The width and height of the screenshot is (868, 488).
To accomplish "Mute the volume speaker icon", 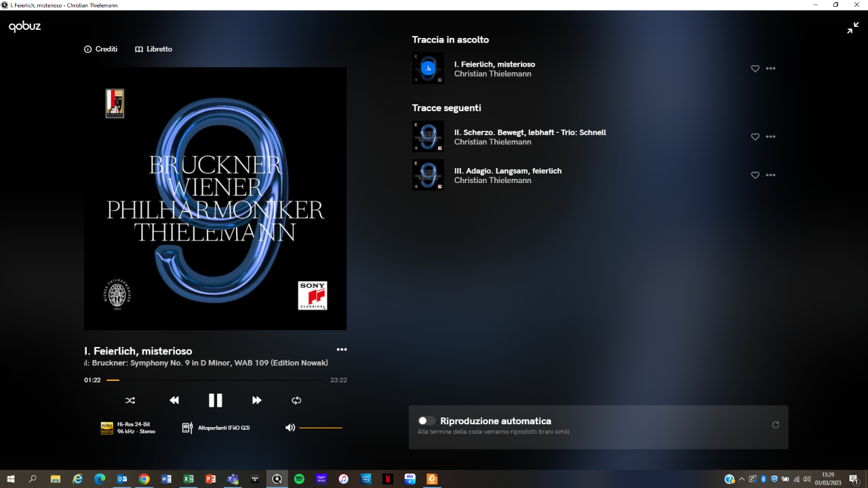I will pos(290,428).
